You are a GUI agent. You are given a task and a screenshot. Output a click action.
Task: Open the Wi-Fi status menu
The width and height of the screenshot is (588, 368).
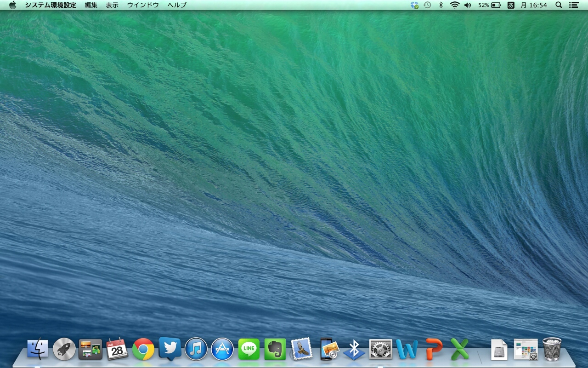click(455, 5)
